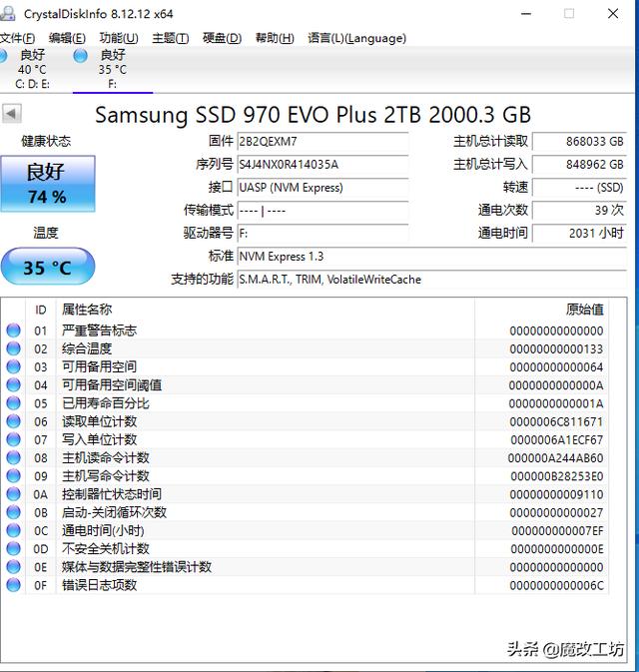Click total host writes value 848962 GB
This screenshot has width=639, height=672.
click(579, 164)
